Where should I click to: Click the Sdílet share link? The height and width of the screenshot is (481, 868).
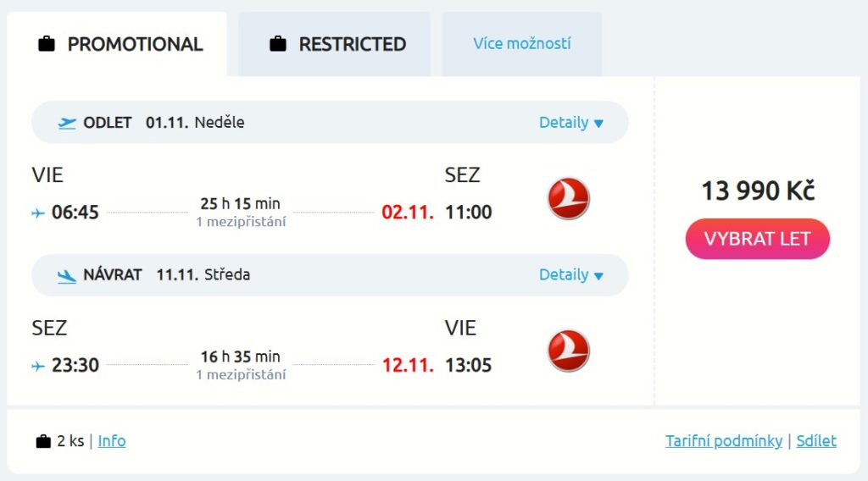(816, 441)
